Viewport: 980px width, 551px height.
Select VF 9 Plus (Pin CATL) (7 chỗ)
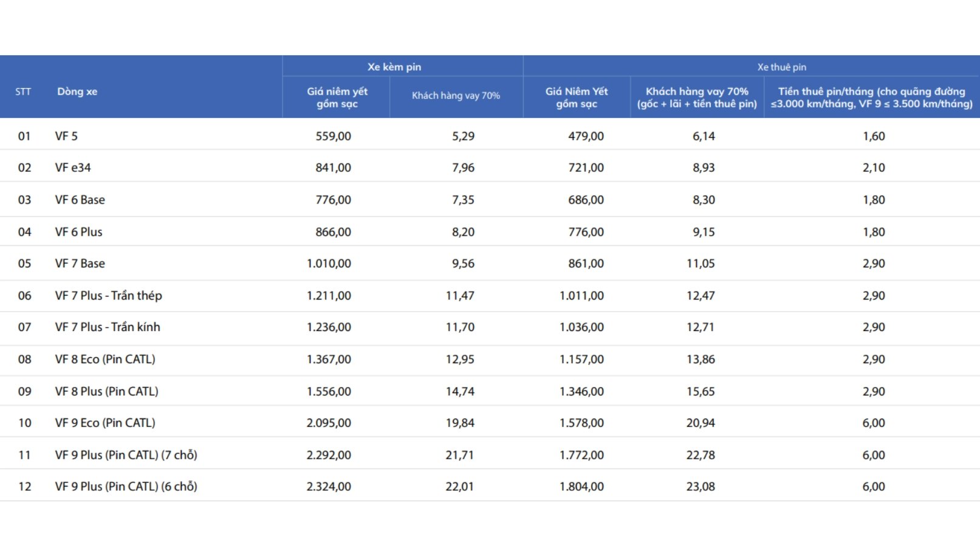(x=126, y=455)
